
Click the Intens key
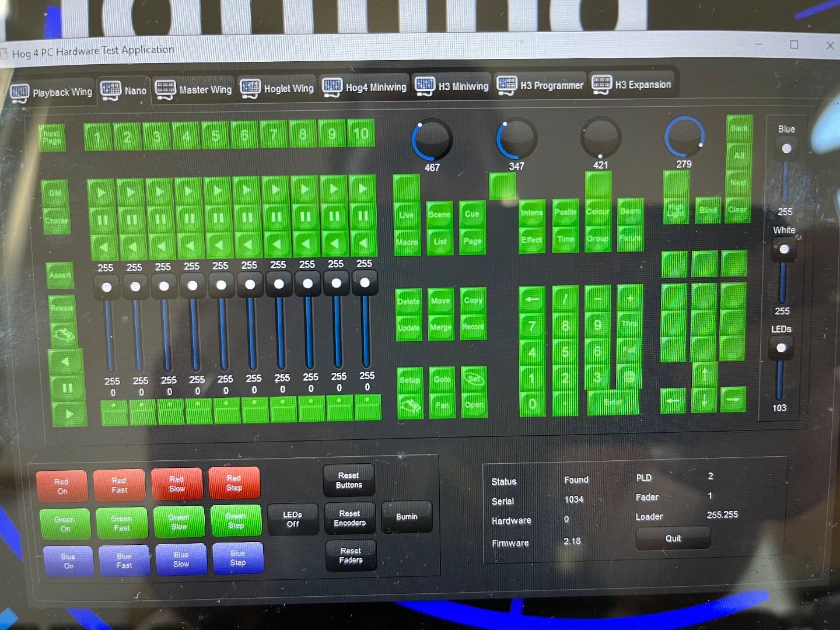pyautogui.click(x=532, y=213)
